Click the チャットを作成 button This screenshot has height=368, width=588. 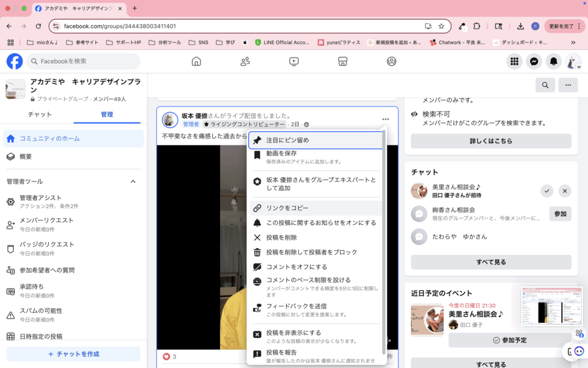[73, 354]
